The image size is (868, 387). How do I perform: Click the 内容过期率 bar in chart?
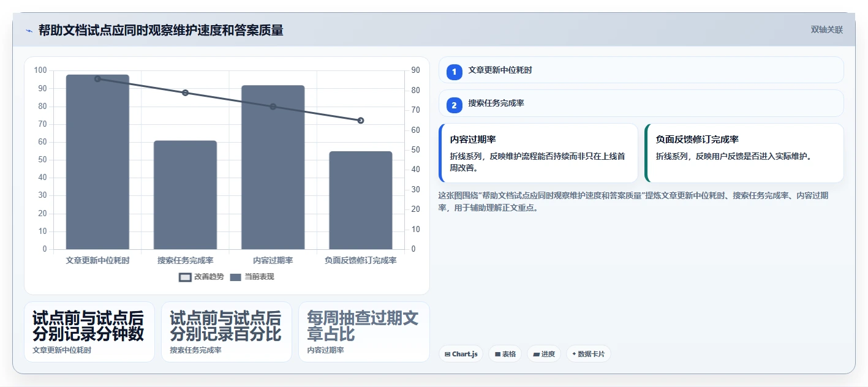pyautogui.click(x=273, y=167)
